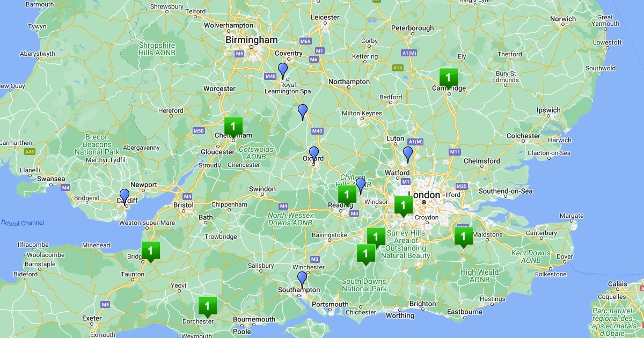
Task: Click the green cluster marker at Cheltenham
Action: (233, 128)
